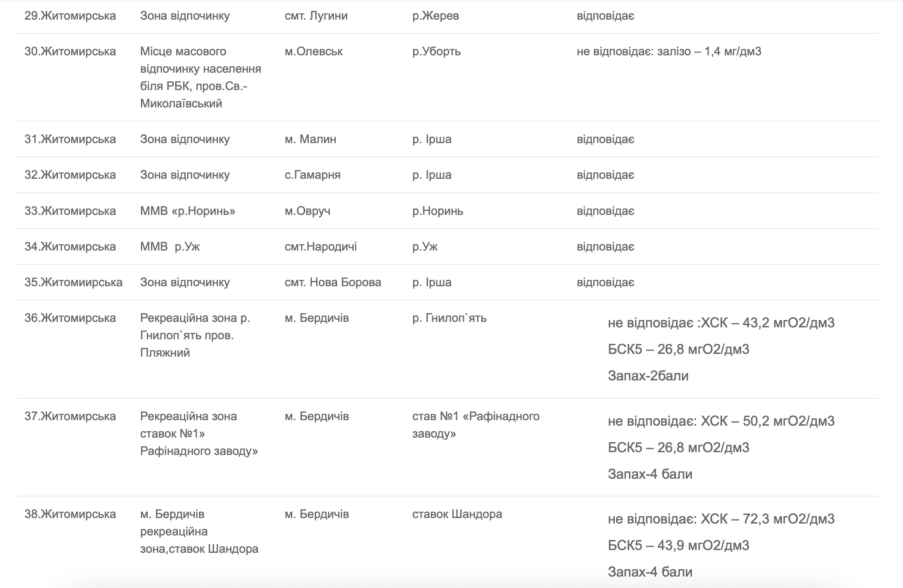Click the "м.Овруч" town cell
Viewport: 903px width, 588px height.
307,211
